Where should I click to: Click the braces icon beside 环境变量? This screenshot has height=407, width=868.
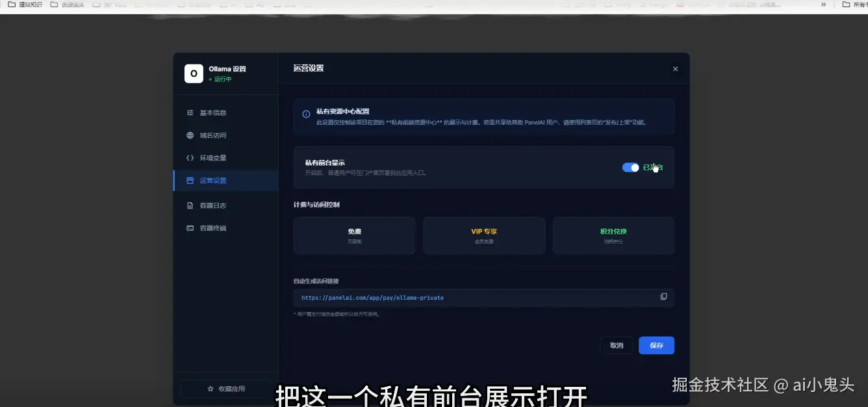click(190, 158)
